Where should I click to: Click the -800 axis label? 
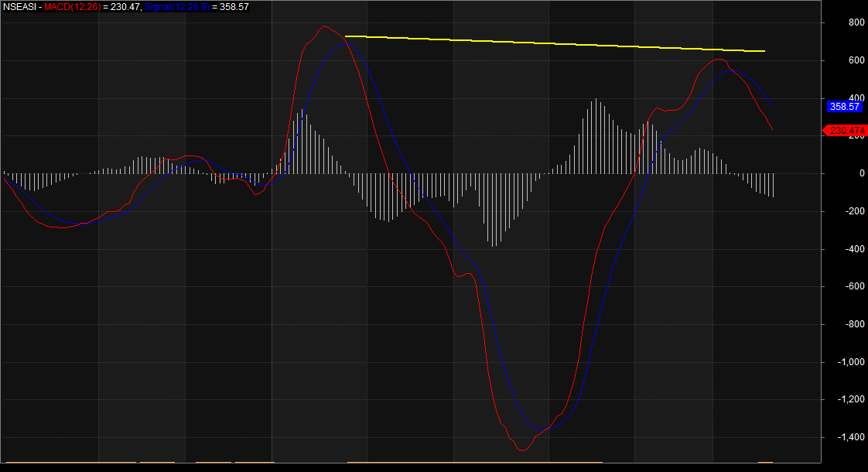(855, 324)
